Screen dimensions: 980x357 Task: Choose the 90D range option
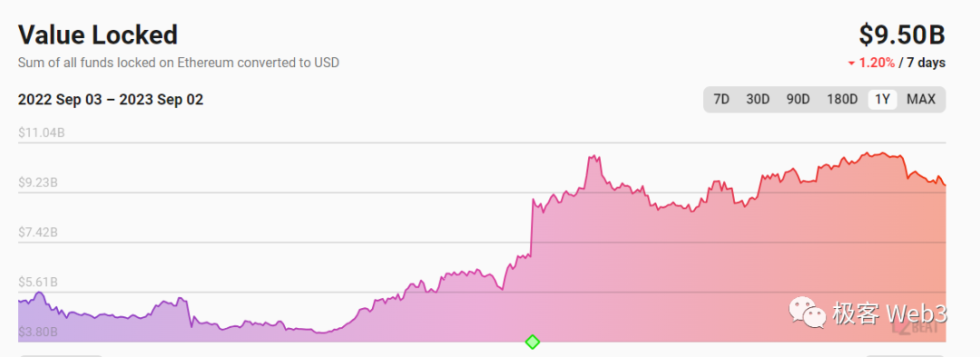pos(798,99)
